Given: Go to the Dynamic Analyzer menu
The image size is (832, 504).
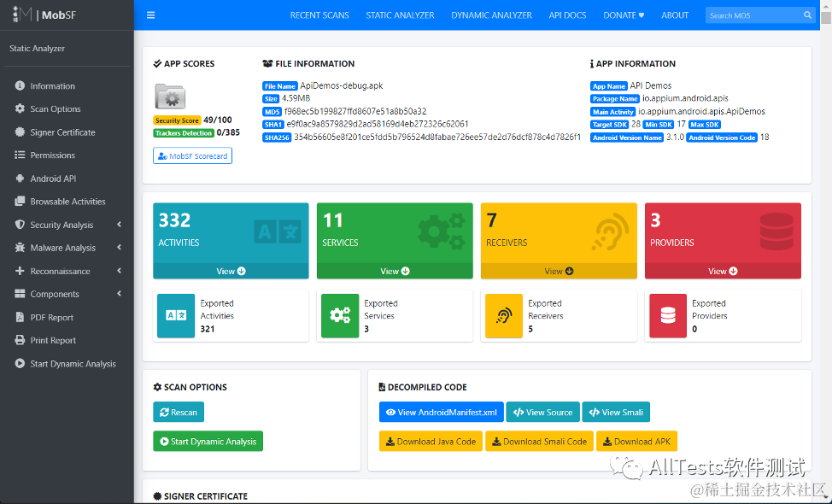Looking at the screenshot, I should pos(491,15).
